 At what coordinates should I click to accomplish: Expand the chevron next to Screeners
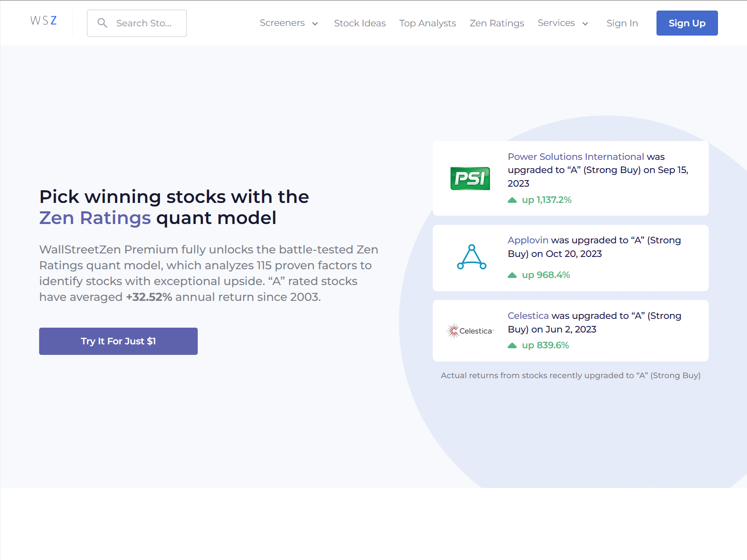coord(315,24)
